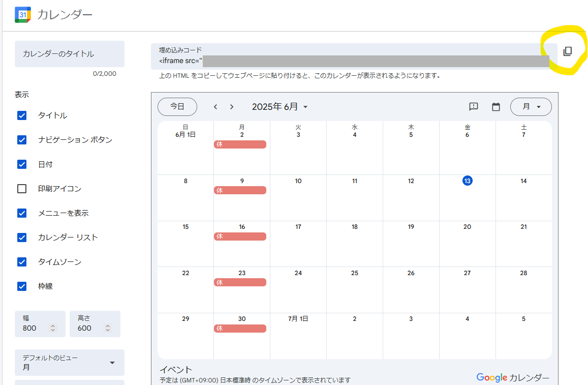The image size is (588, 385).
Task: Uncheck the ナビゲーション ボタン checkbox
Action: pos(22,140)
